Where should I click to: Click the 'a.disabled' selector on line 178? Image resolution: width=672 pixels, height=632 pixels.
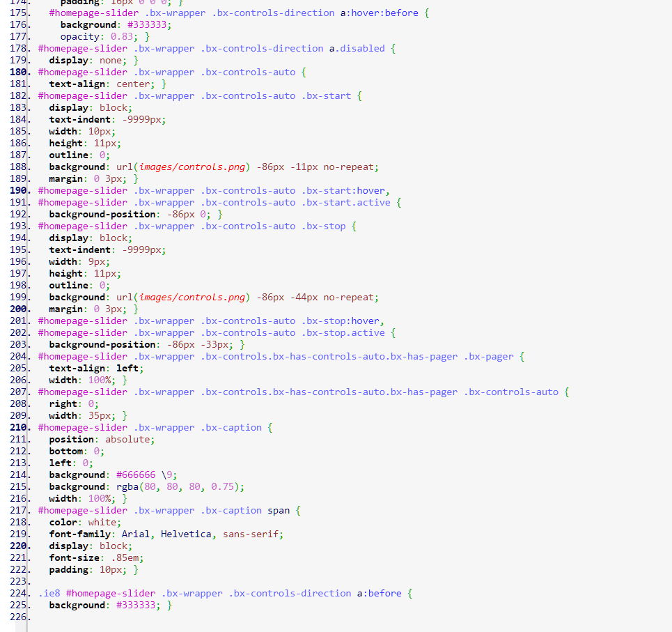357,49
